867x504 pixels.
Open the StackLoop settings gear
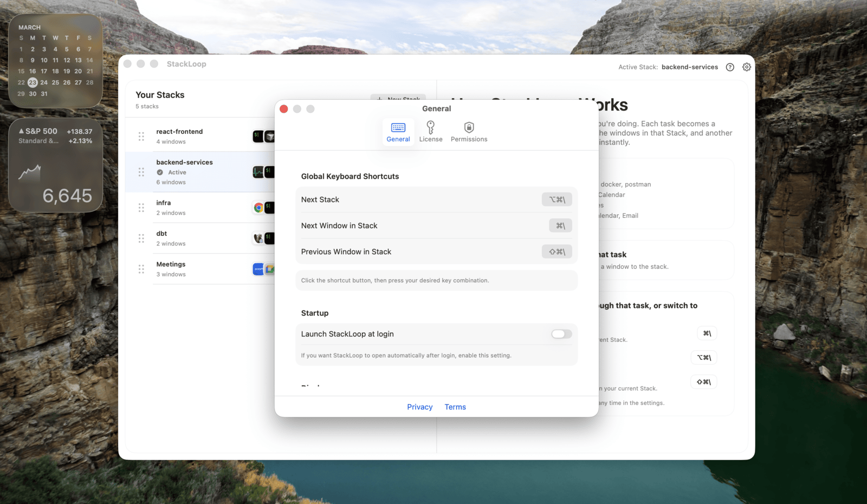point(747,67)
